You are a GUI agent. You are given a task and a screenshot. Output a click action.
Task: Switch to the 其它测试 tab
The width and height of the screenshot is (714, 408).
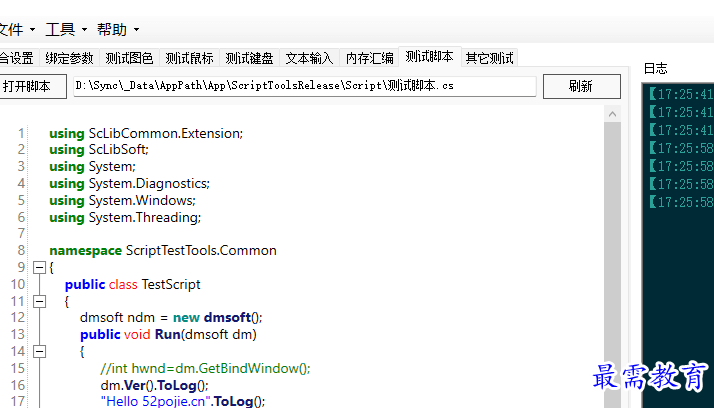click(x=490, y=58)
